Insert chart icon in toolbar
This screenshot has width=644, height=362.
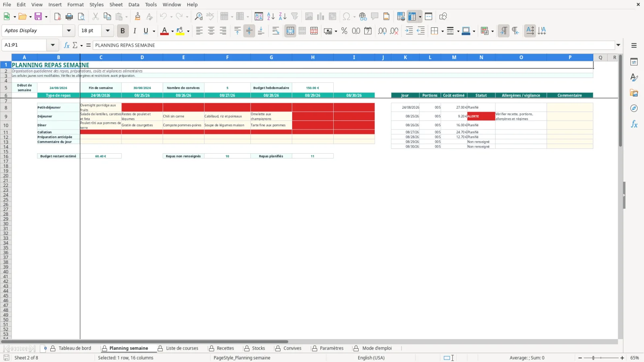[320, 16]
